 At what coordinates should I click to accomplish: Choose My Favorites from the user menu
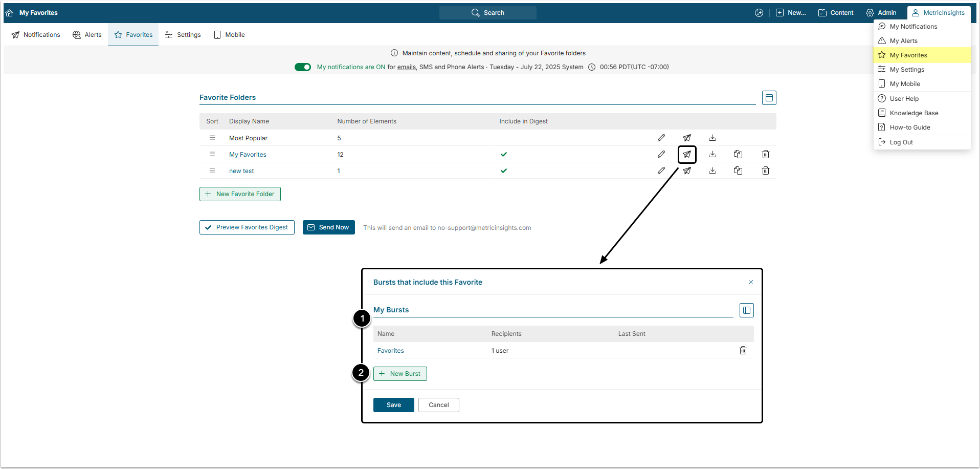coord(922,55)
